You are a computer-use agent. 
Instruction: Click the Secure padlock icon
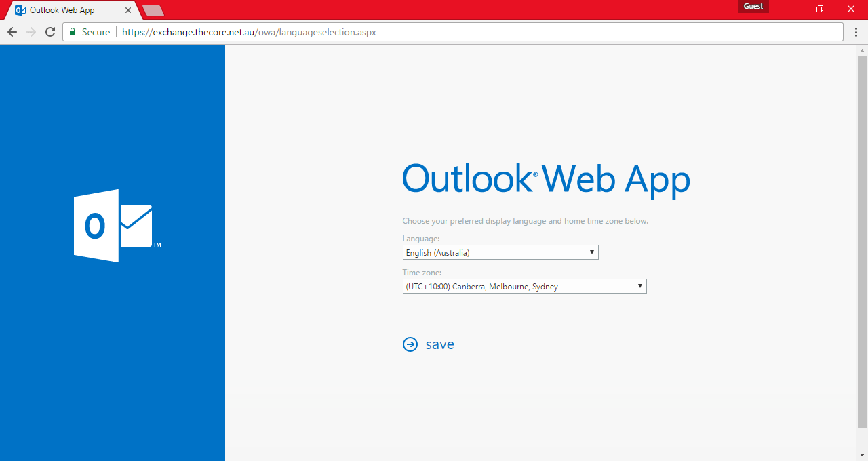pos(72,32)
